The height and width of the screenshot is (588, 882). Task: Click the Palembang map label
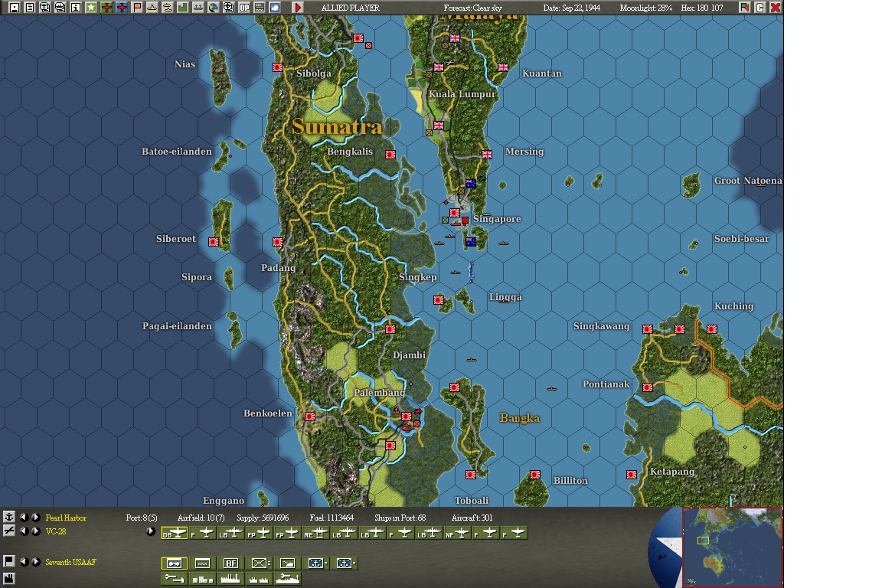(379, 392)
